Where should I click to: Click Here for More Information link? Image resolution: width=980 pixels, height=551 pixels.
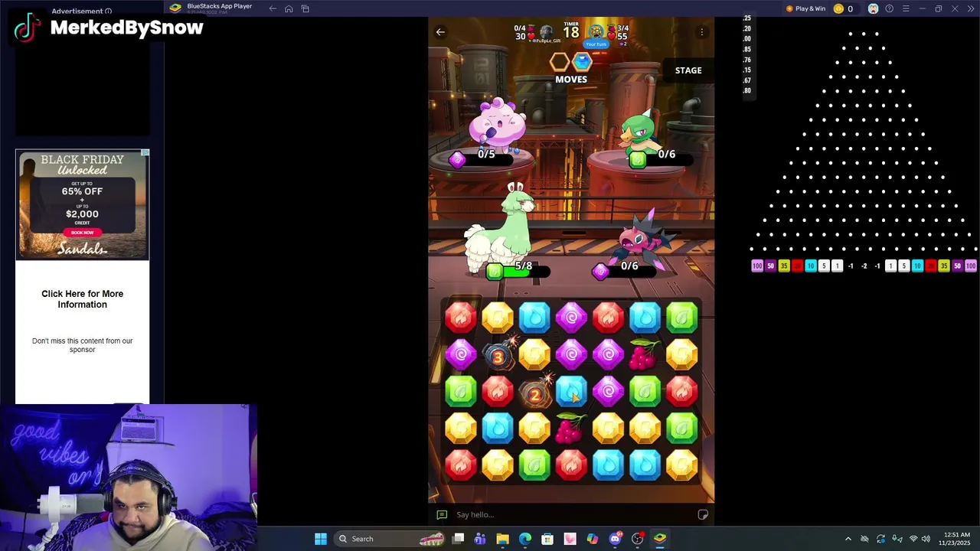coord(82,299)
